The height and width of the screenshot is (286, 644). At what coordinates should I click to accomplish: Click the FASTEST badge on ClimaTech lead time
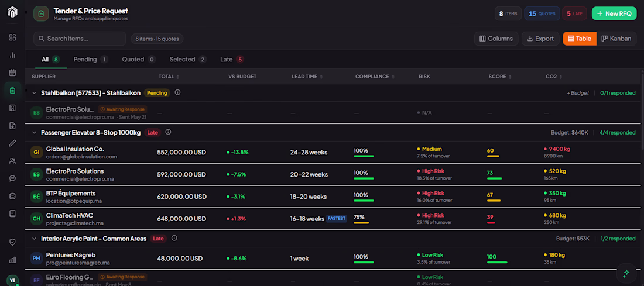[x=337, y=218]
